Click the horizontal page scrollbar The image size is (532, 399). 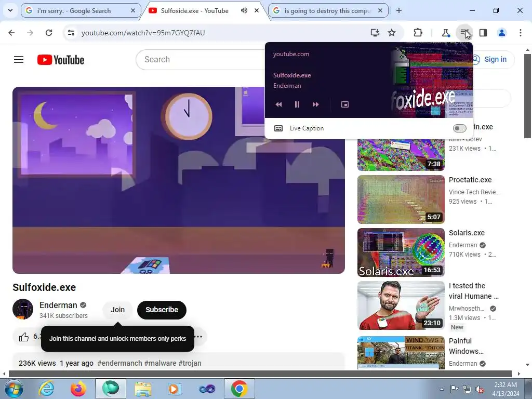(260, 374)
